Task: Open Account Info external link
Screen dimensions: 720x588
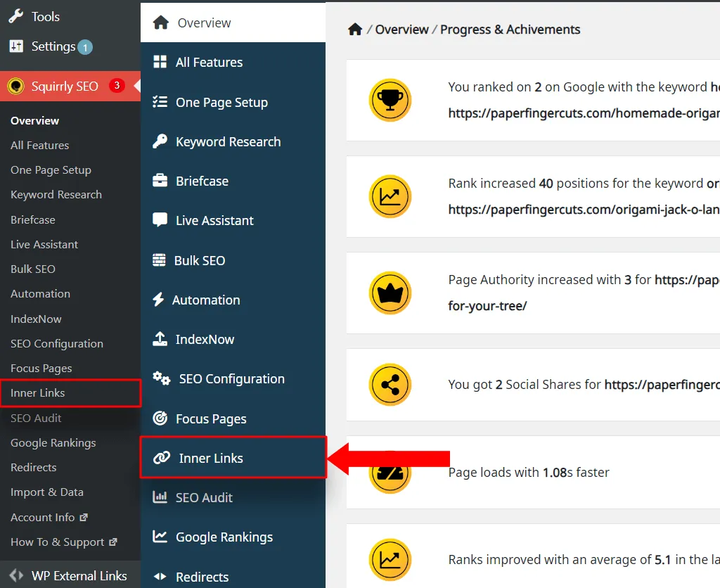Action: pos(49,517)
